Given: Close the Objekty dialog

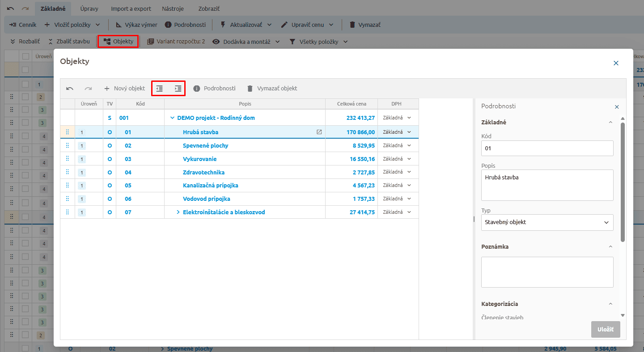Looking at the screenshot, I should (x=616, y=63).
